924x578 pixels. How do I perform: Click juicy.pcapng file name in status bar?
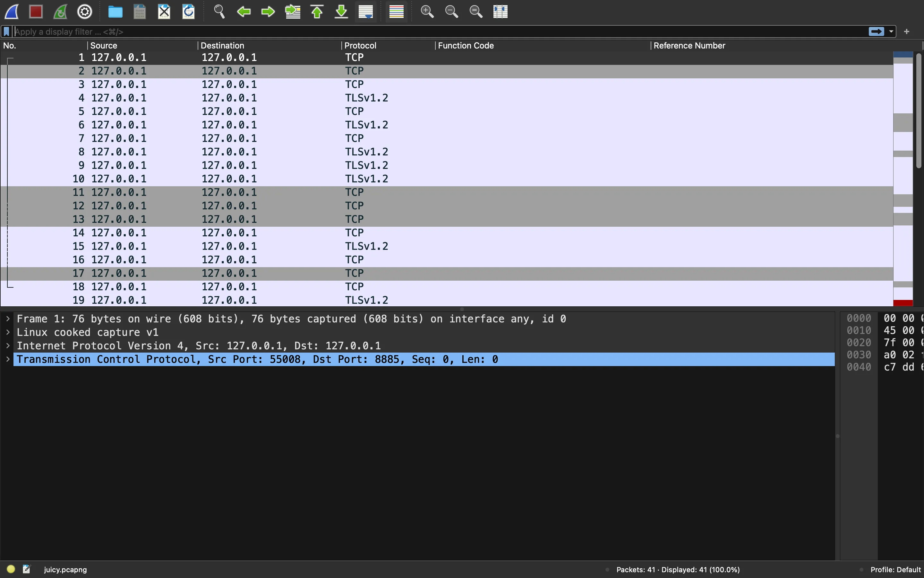[x=65, y=570]
